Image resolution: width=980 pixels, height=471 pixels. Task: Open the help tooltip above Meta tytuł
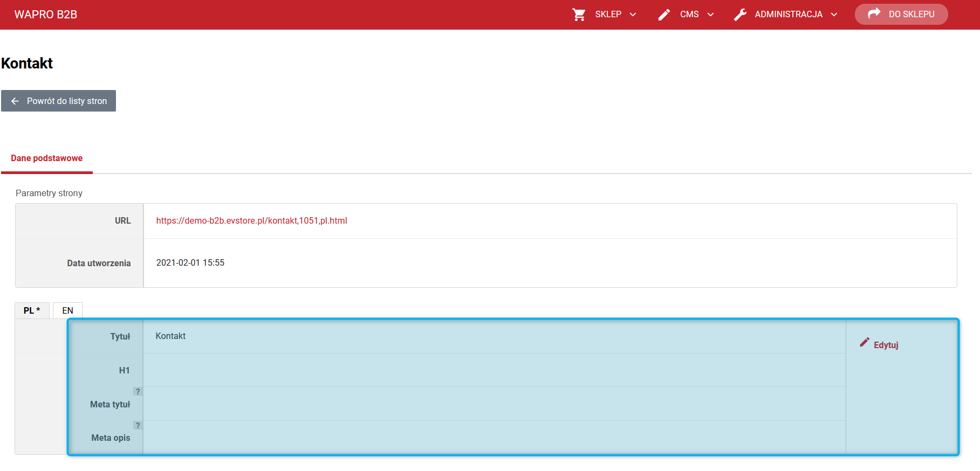click(x=138, y=391)
